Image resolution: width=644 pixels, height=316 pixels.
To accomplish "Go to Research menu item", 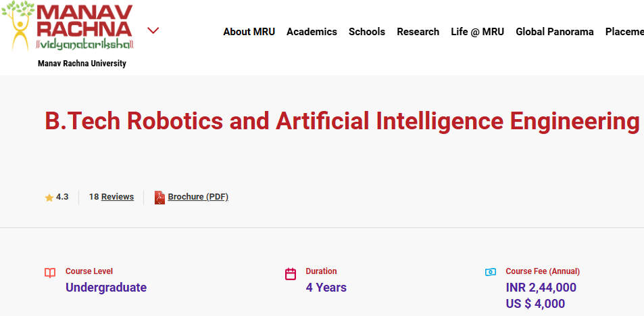I will 418,32.
